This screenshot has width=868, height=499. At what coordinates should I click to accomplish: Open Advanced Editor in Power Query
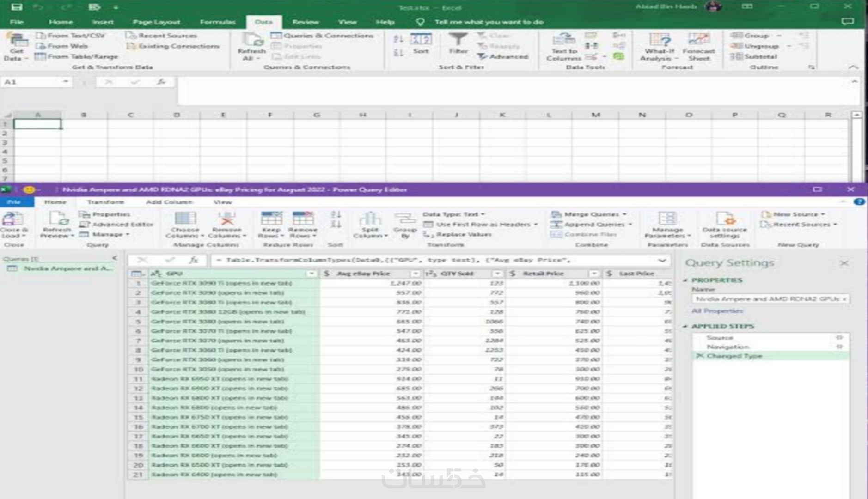click(116, 224)
